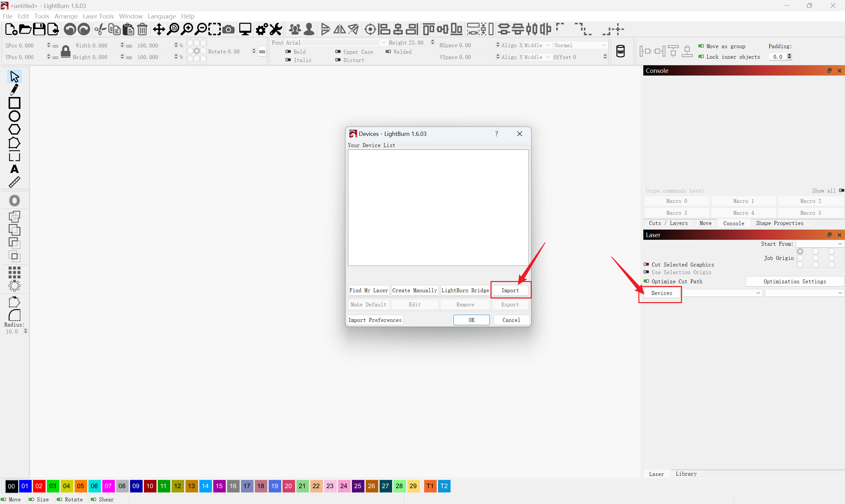Open the Start From dropdown
The width and height of the screenshot is (845, 504).
coord(820,244)
